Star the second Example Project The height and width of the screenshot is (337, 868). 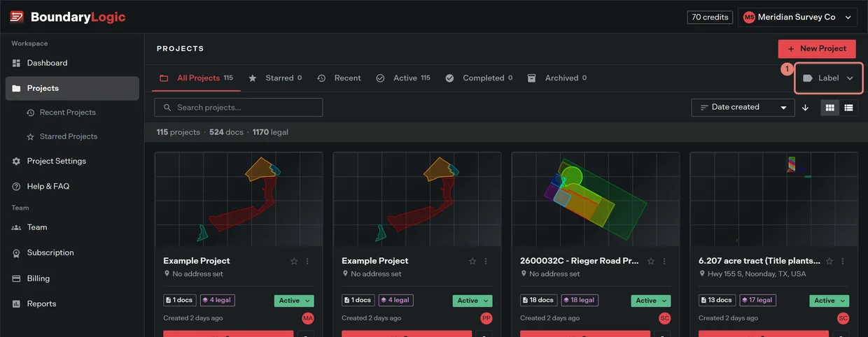point(472,261)
